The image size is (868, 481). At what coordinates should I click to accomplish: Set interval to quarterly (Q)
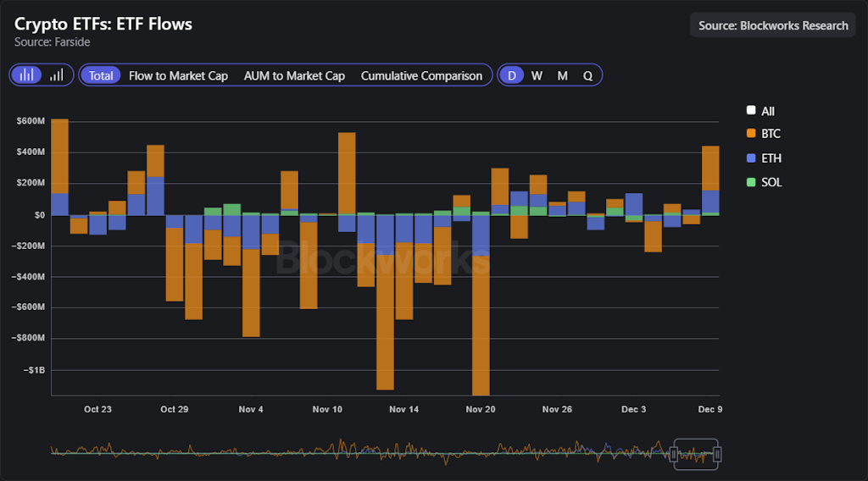pyautogui.click(x=587, y=75)
